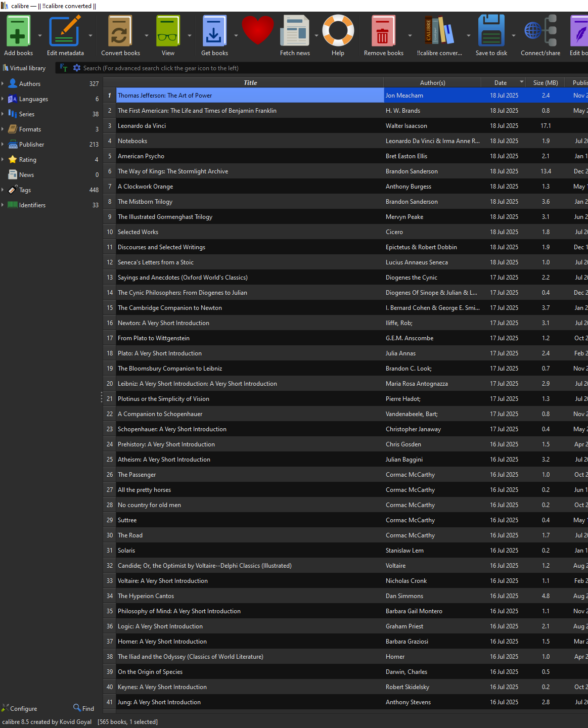Click the Formats icon
The image size is (588, 728).
[13, 129]
